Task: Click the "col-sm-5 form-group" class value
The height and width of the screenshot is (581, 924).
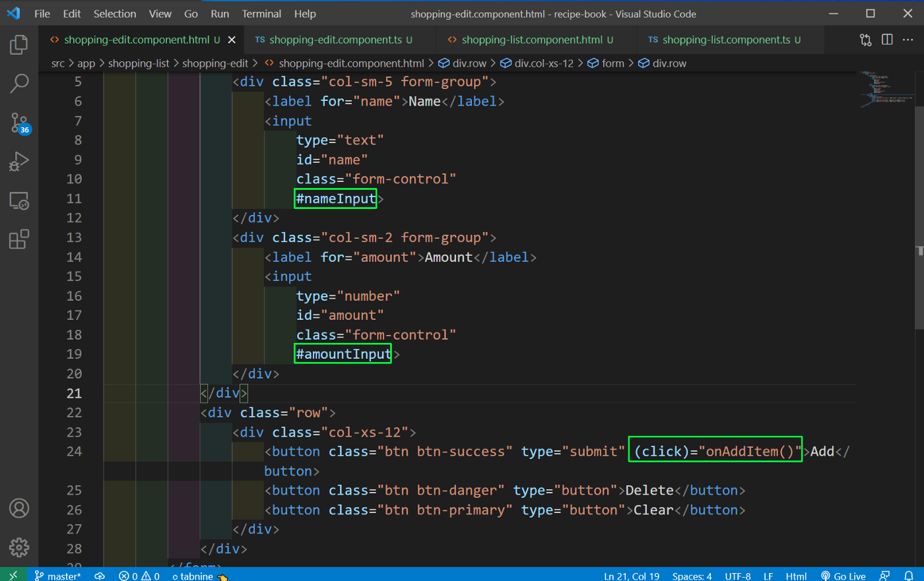Action: click(405, 82)
